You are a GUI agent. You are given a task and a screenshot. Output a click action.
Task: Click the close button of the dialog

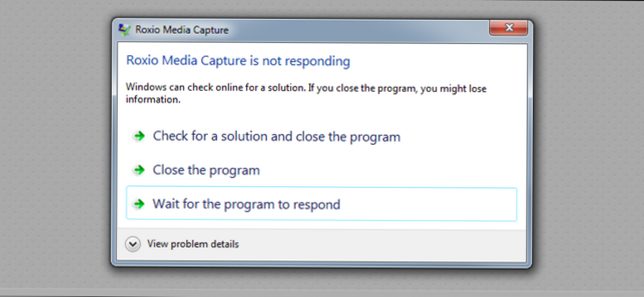(x=509, y=28)
